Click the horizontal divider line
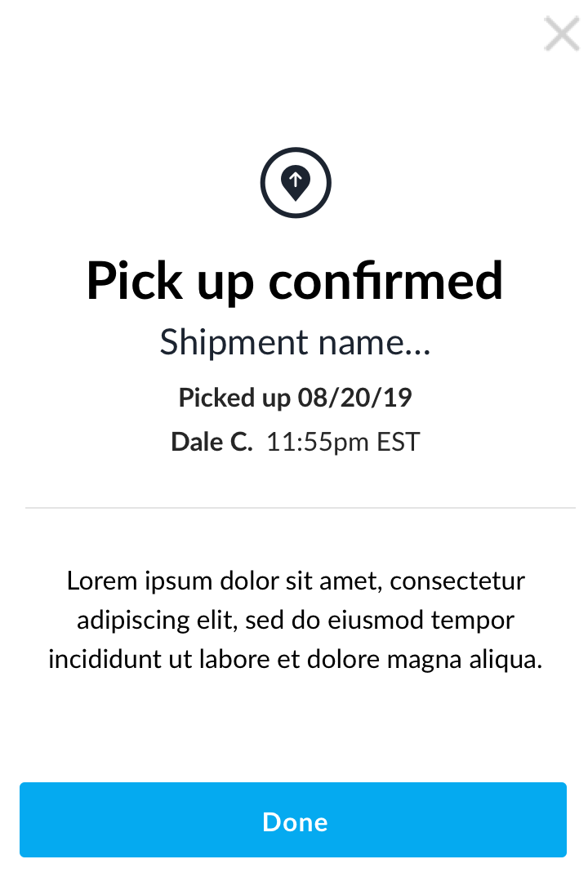Screen dimensions: 588x877 (295, 506)
